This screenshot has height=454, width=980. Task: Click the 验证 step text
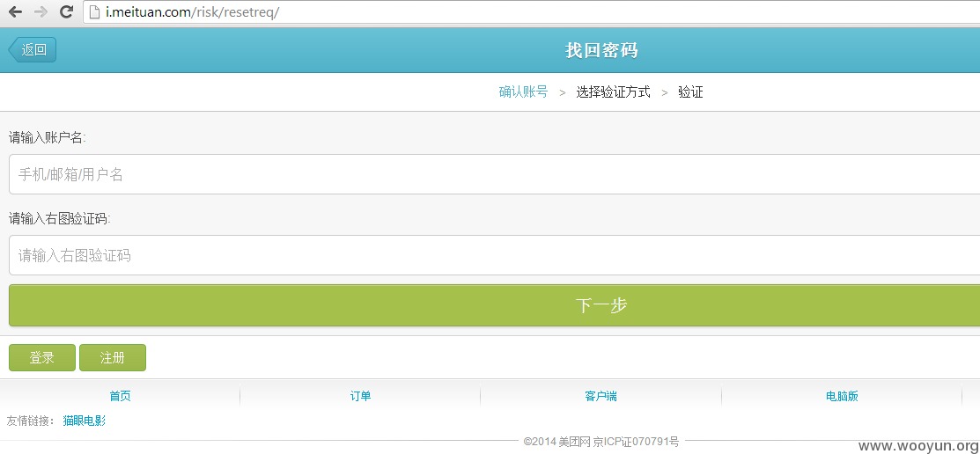click(690, 92)
